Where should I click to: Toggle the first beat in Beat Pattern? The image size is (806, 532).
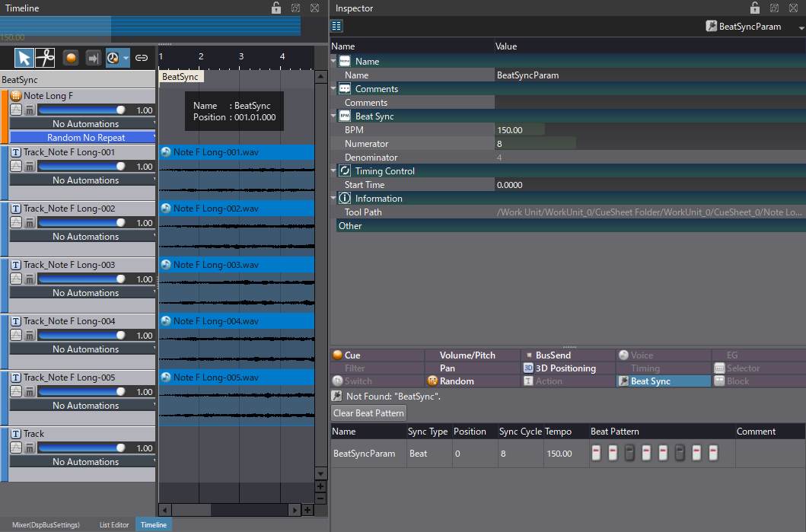point(596,453)
